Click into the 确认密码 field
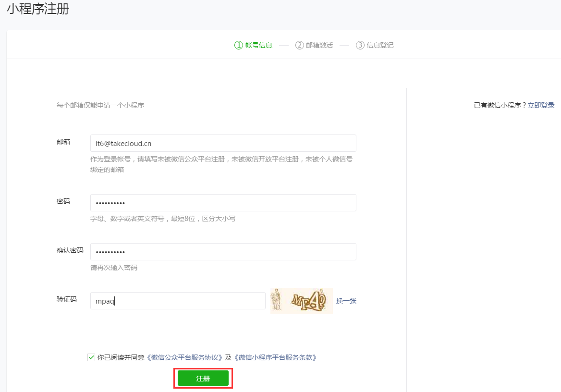 click(x=223, y=252)
